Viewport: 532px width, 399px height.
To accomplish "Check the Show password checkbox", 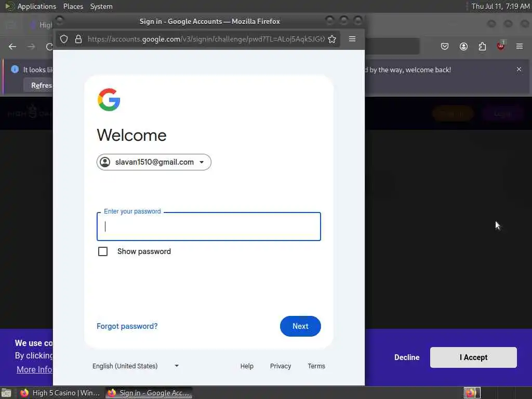I will [103, 251].
